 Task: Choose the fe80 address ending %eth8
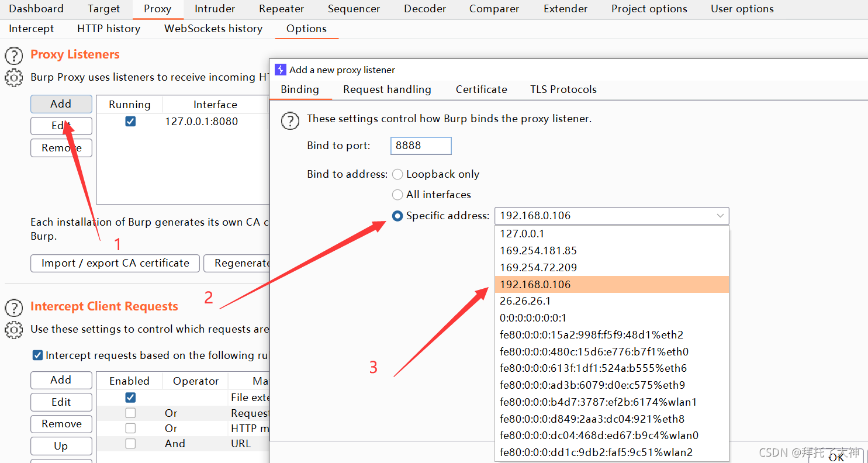(x=612, y=419)
